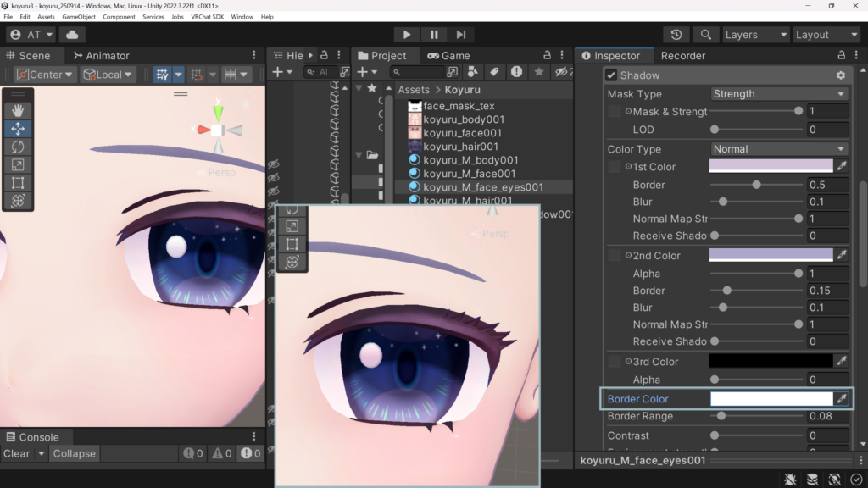Screen dimensions: 868x488
Task: Adjust the Border Range slider handle
Action: 721,415
